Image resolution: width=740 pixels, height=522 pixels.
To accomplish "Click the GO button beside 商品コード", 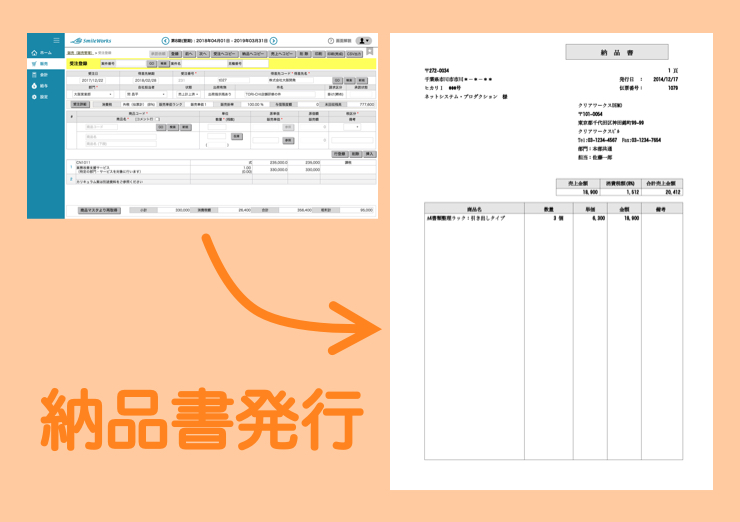I will click(x=161, y=127).
